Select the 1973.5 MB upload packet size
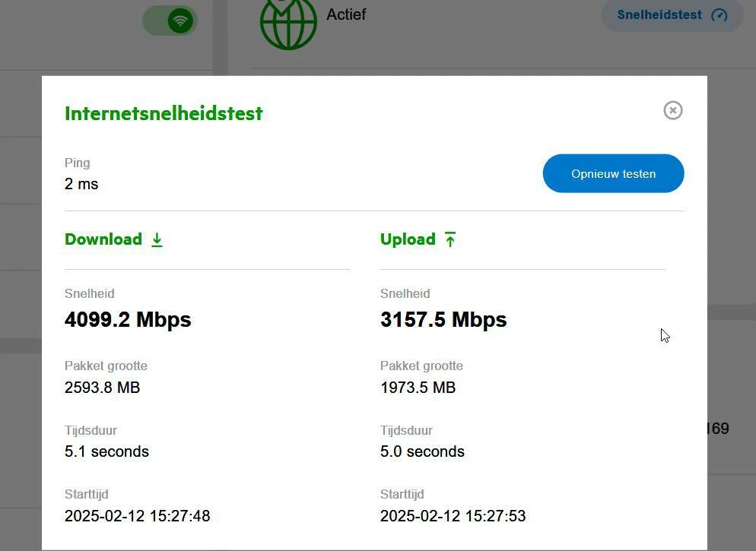 click(418, 388)
